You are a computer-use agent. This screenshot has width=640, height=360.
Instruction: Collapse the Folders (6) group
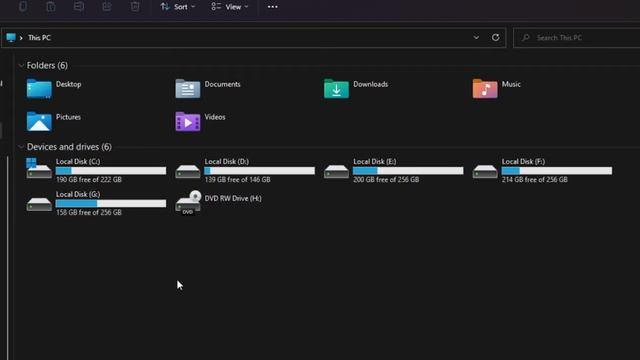[x=21, y=65]
